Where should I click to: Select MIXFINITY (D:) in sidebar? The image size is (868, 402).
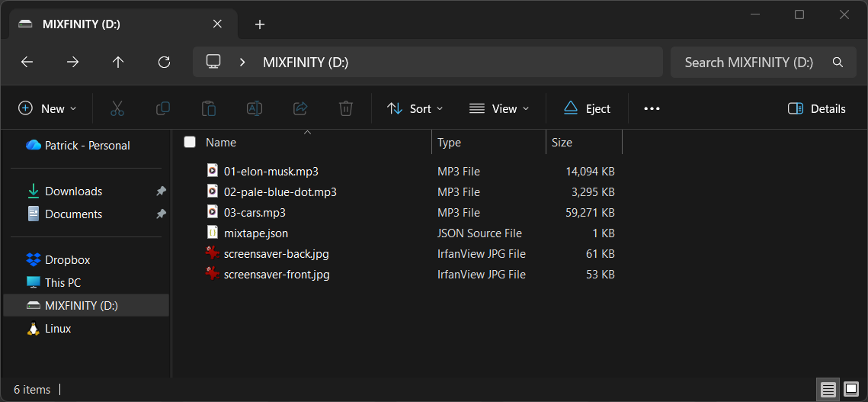pos(86,305)
